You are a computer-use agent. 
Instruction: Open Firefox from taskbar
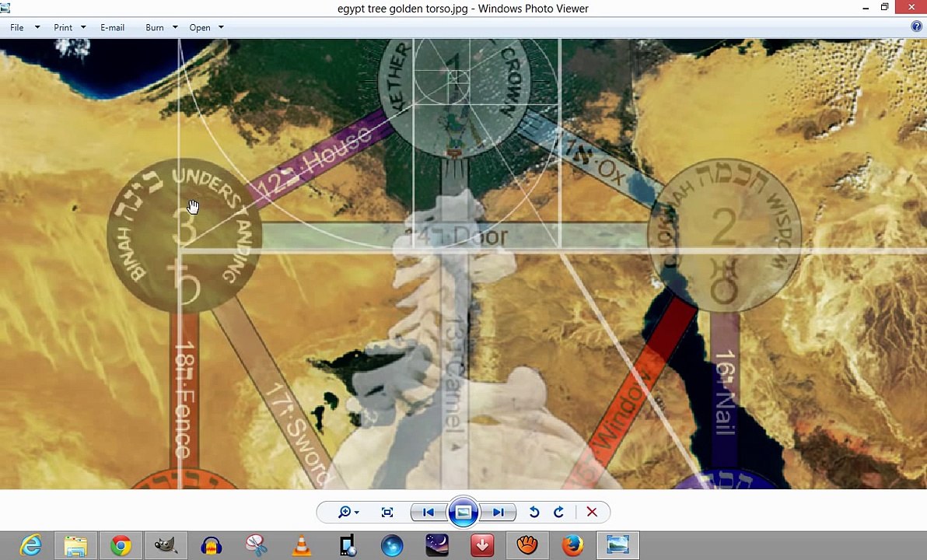pos(572,545)
